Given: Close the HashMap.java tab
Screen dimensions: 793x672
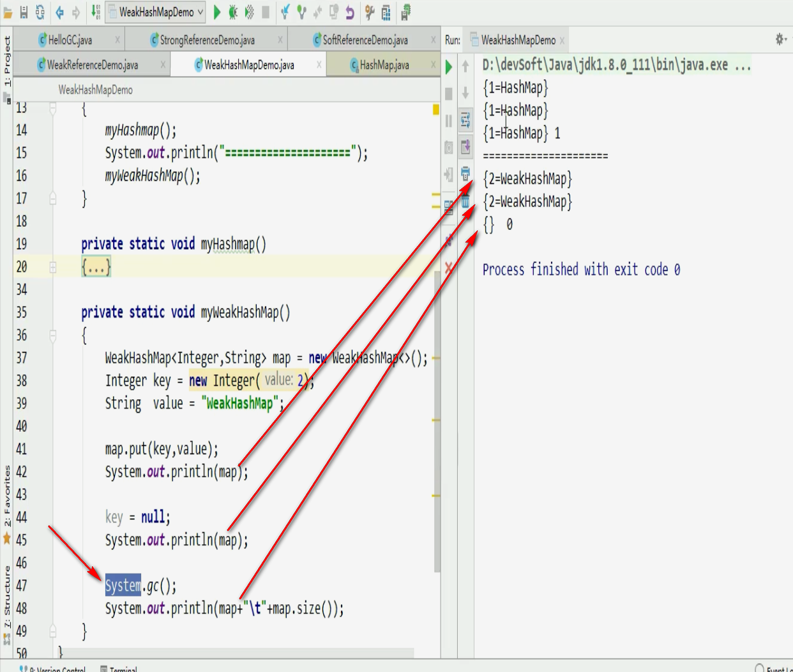Looking at the screenshot, I should [x=434, y=65].
